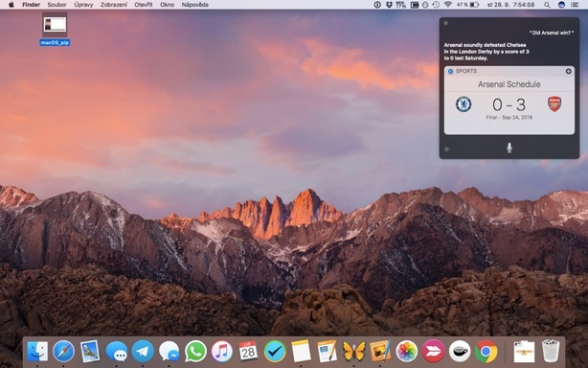Viewport: 588px width, 368px height.
Task: Open the coffee cup app in Dock
Action: (x=460, y=352)
